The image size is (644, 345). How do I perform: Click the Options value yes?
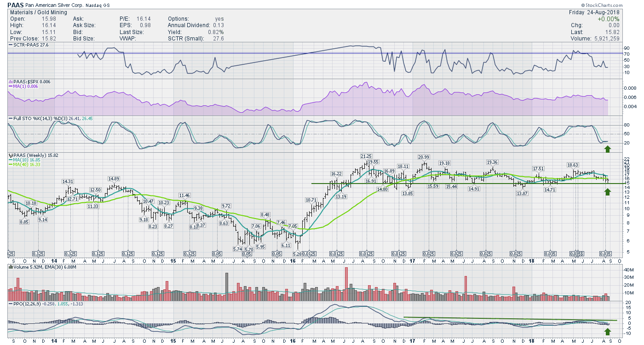(x=219, y=19)
